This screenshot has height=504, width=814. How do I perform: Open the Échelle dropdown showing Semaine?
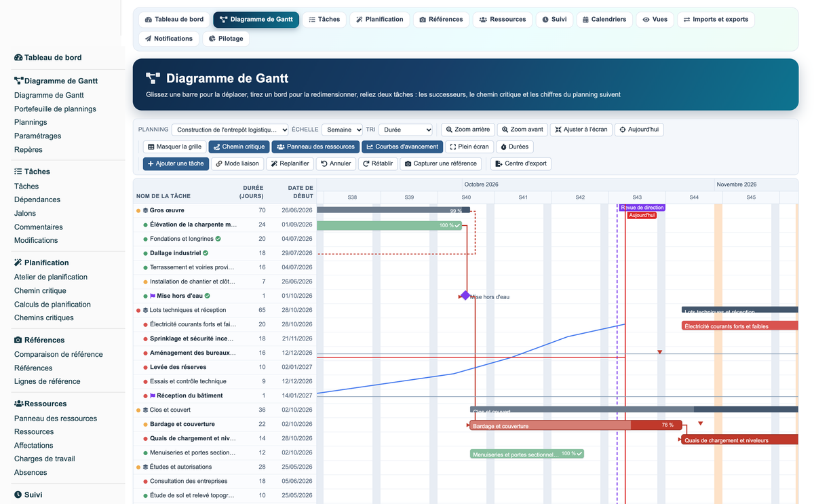click(342, 130)
